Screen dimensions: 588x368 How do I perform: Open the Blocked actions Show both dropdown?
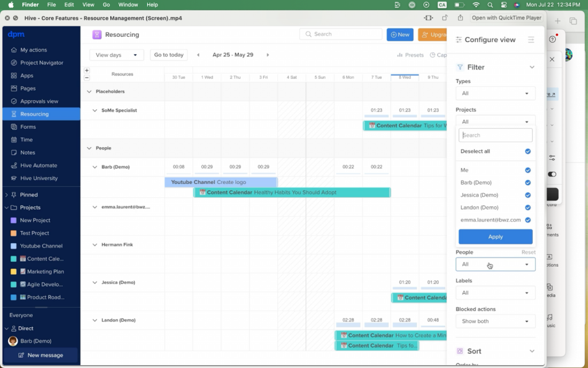495,321
